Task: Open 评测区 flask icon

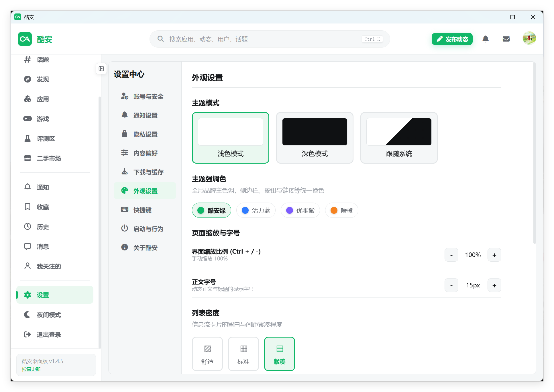Action: [27, 138]
